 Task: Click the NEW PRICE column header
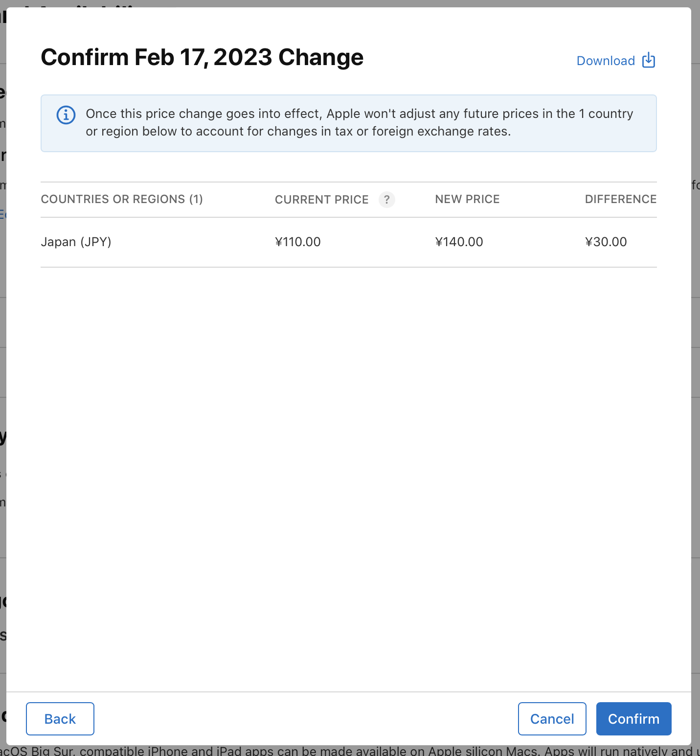[x=467, y=199]
